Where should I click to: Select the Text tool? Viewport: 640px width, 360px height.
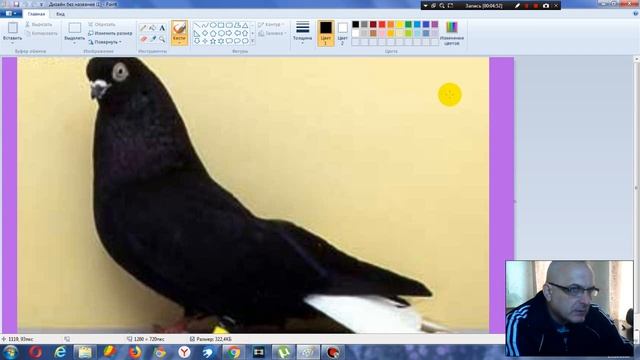[162, 28]
